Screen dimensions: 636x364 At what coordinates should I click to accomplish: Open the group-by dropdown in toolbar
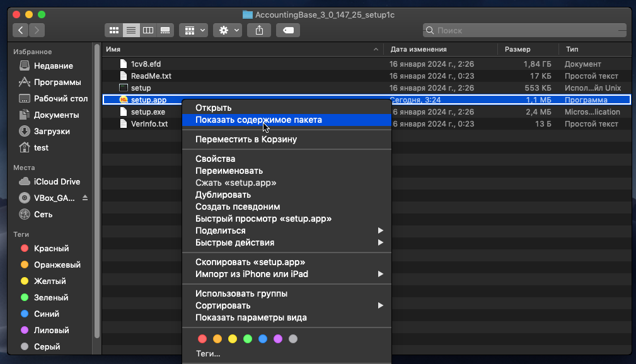tap(194, 30)
